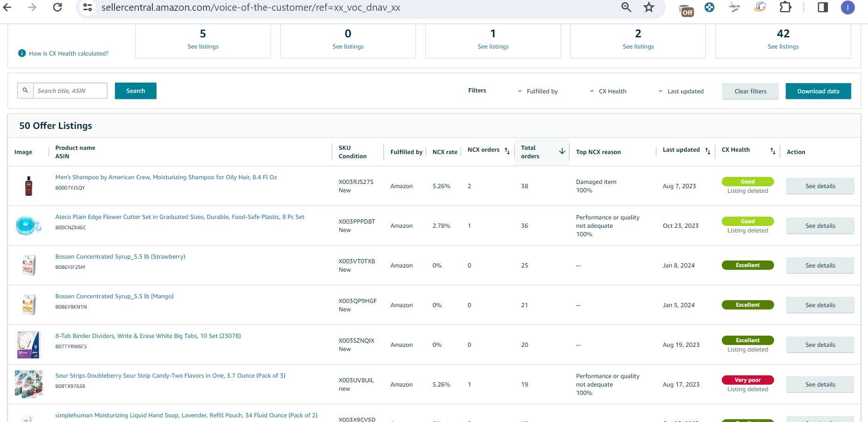
Task: See listings under the count of 1
Action: 493,46
